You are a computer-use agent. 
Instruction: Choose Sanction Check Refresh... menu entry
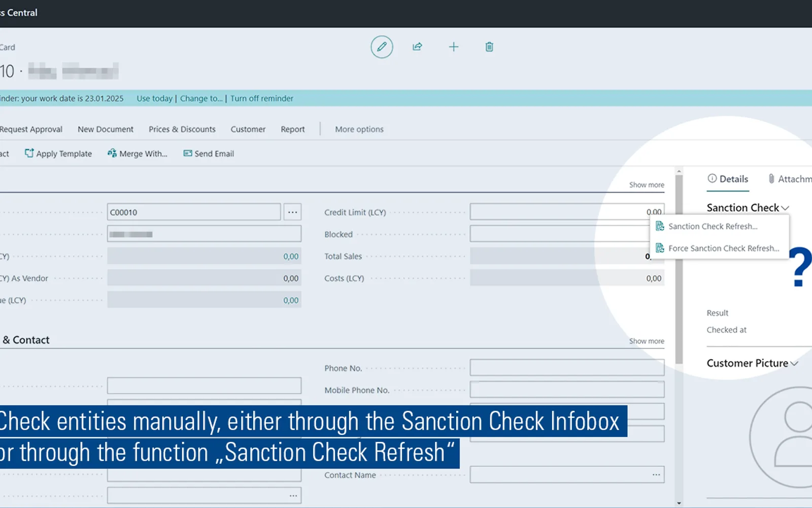[x=713, y=226]
